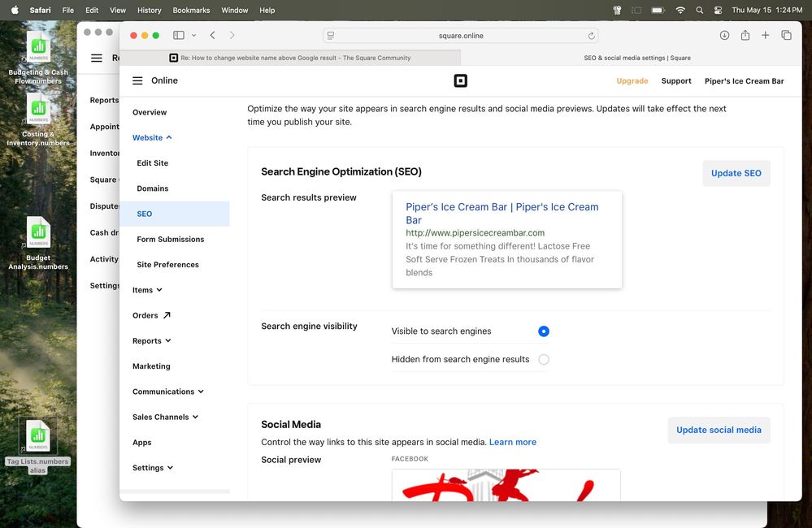The height and width of the screenshot is (528, 812).
Task: Switch to the Square Community tab
Action: pyautogui.click(x=290, y=58)
